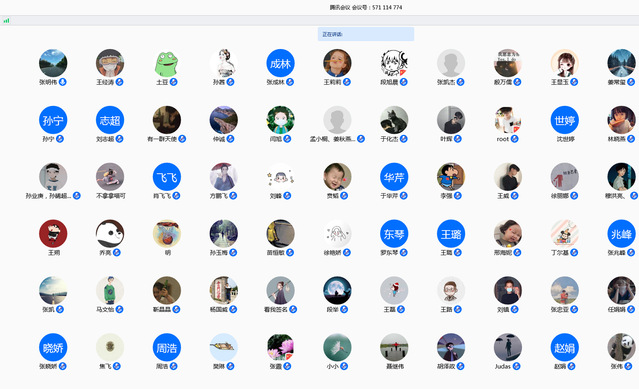Select the green frog avatar of 土豆
Viewport: 639px width, 389px height.
coord(167,63)
